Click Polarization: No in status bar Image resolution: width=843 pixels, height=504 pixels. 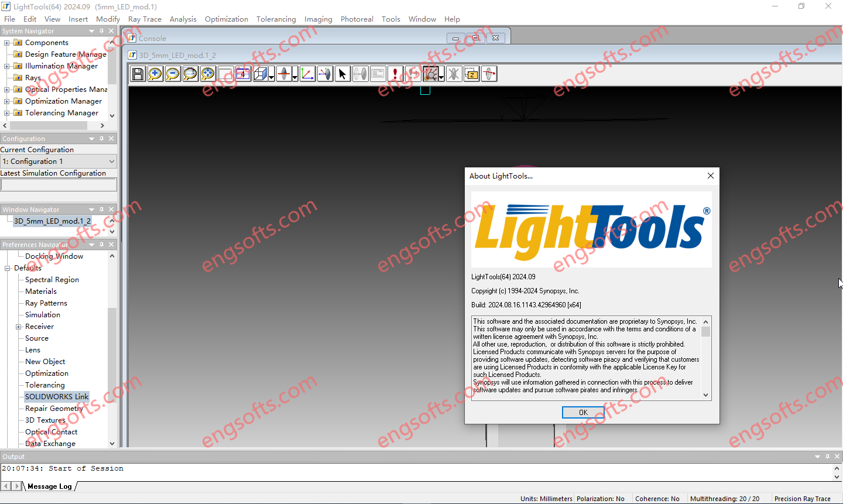[601, 499]
